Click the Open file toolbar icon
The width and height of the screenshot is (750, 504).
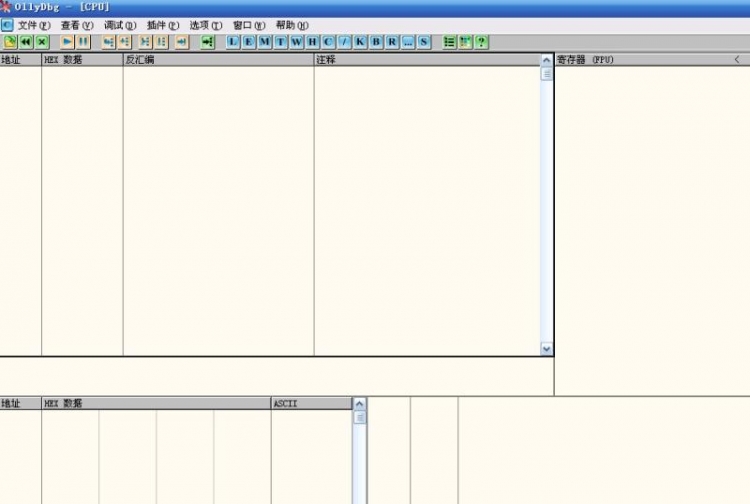(10, 42)
